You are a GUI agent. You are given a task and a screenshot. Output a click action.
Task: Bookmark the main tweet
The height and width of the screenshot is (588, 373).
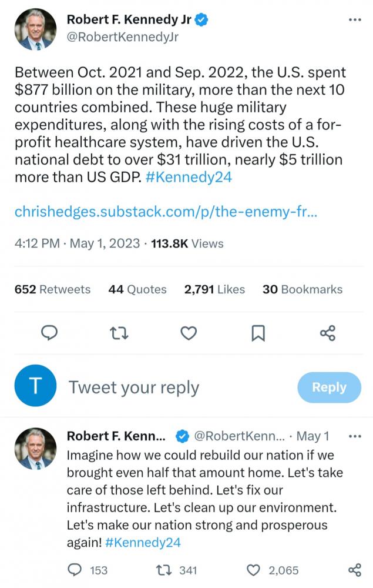[258, 333]
